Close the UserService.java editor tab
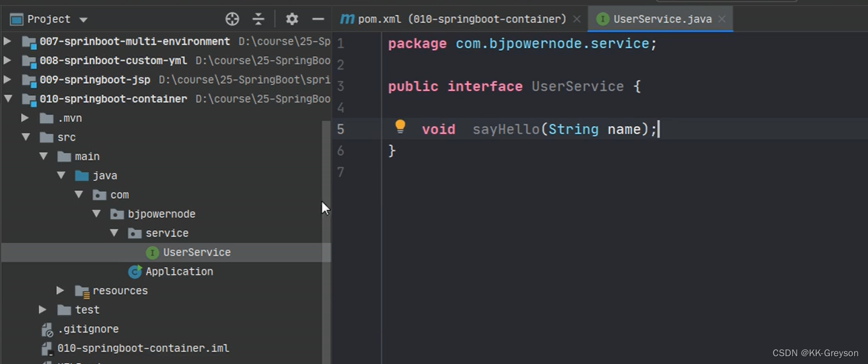This screenshot has height=364, width=868. click(722, 19)
